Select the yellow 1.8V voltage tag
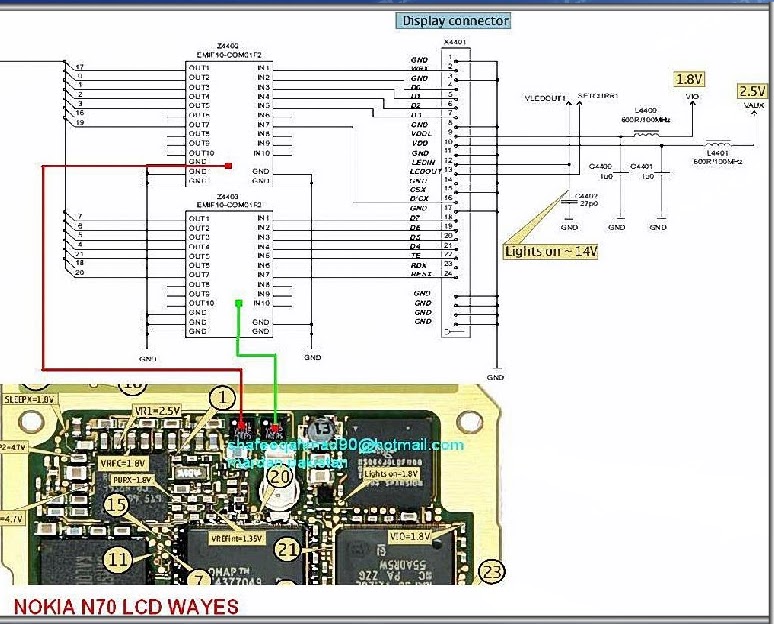774x624 pixels. (x=689, y=79)
